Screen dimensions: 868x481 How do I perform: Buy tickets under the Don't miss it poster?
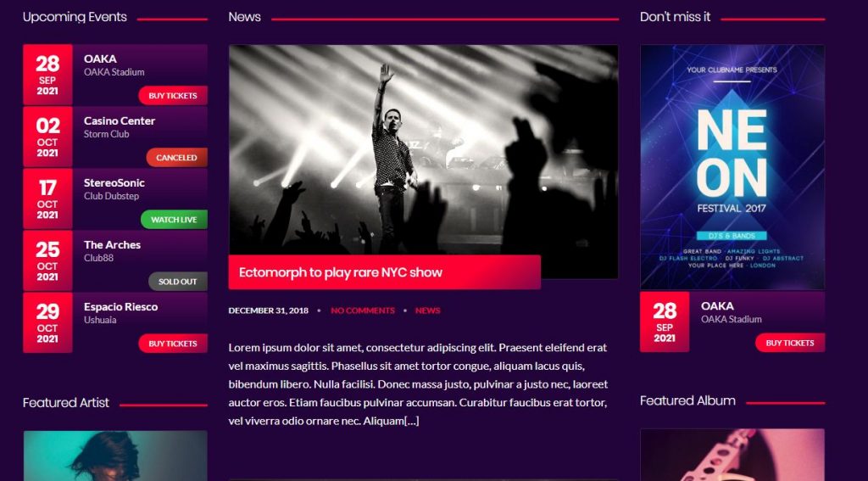tap(790, 343)
